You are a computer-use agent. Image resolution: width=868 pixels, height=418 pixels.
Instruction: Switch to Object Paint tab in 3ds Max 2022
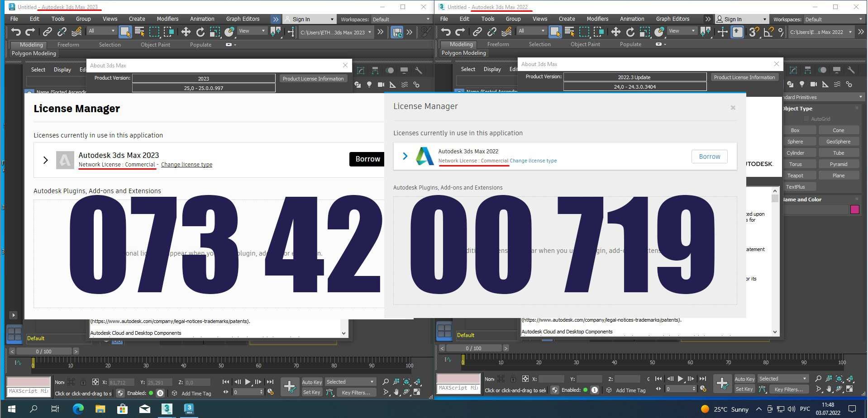(585, 44)
